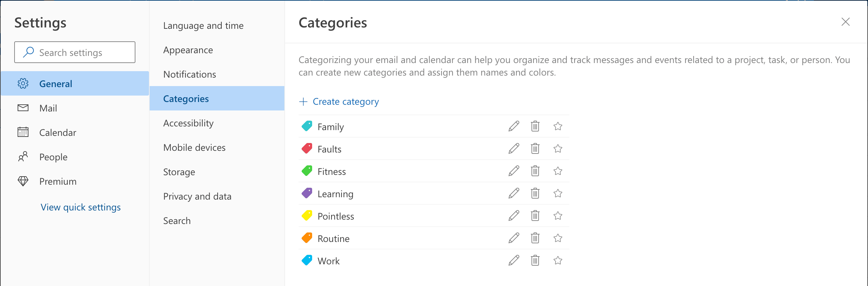Favorite the Learning category
This screenshot has height=286, width=868.
pos(558,193)
